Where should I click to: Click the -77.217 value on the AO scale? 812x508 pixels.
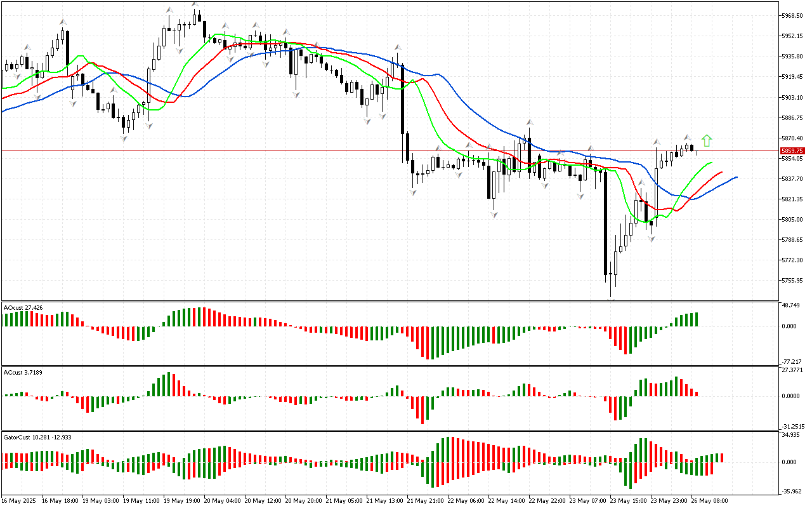(792, 361)
